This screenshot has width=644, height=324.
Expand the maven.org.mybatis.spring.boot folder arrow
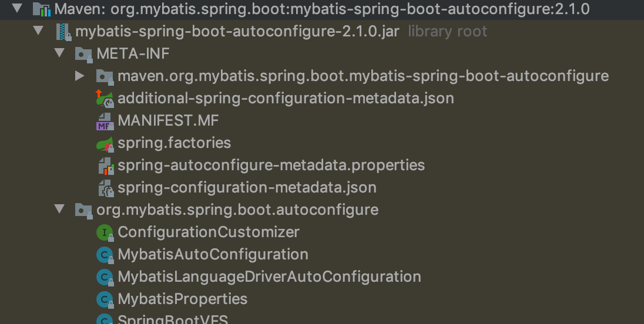(x=80, y=76)
